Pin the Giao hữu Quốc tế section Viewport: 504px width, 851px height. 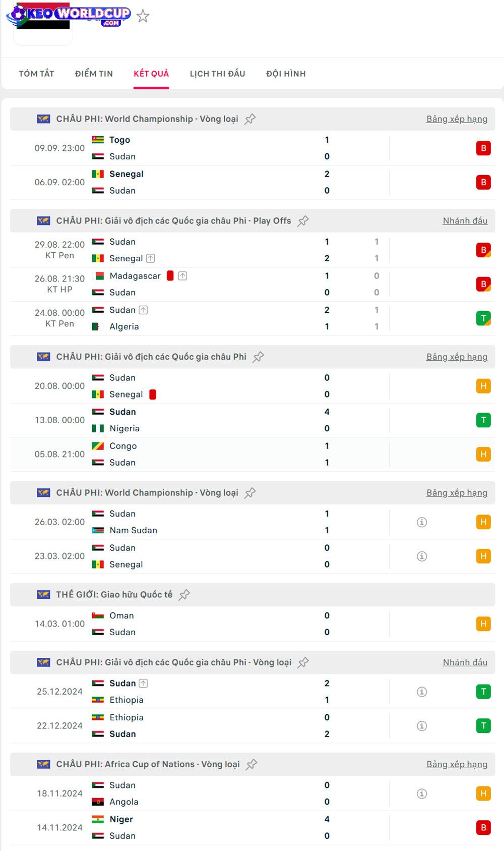(x=184, y=595)
